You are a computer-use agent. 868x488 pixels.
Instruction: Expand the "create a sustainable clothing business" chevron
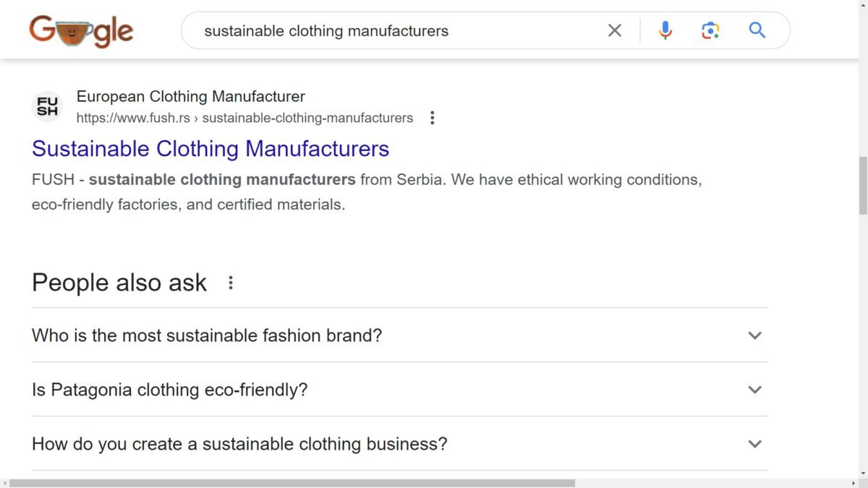[x=754, y=444]
